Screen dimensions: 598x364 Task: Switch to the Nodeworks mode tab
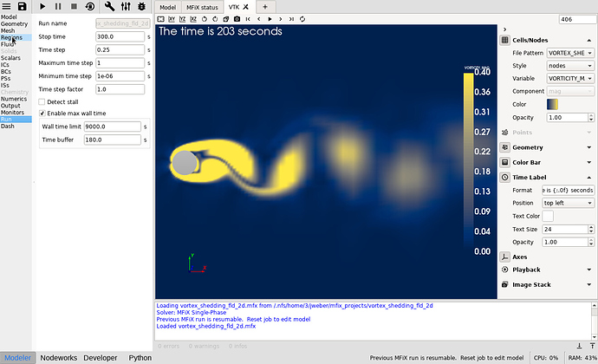(58, 357)
